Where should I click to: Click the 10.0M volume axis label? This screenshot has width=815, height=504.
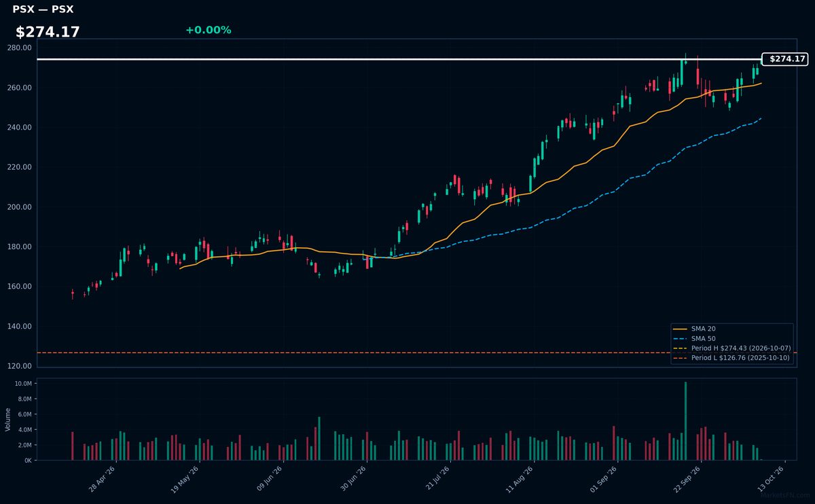click(23, 384)
